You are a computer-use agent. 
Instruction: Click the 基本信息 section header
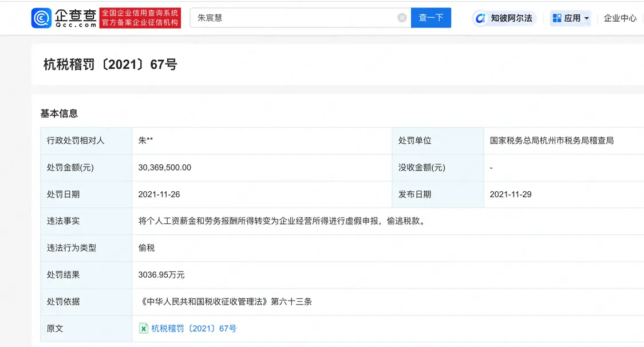click(58, 113)
